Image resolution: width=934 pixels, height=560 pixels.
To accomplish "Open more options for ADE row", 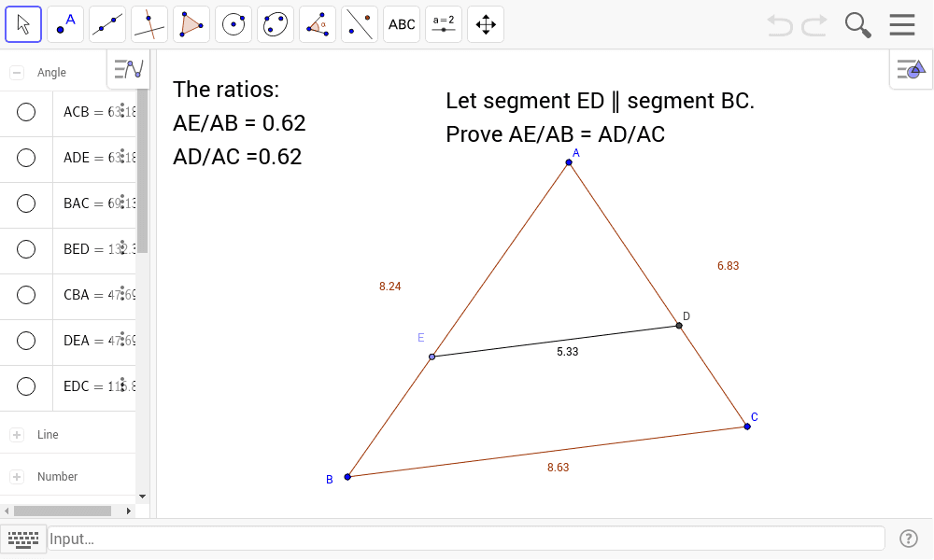I will pyautogui.click(x=122, y=157).
